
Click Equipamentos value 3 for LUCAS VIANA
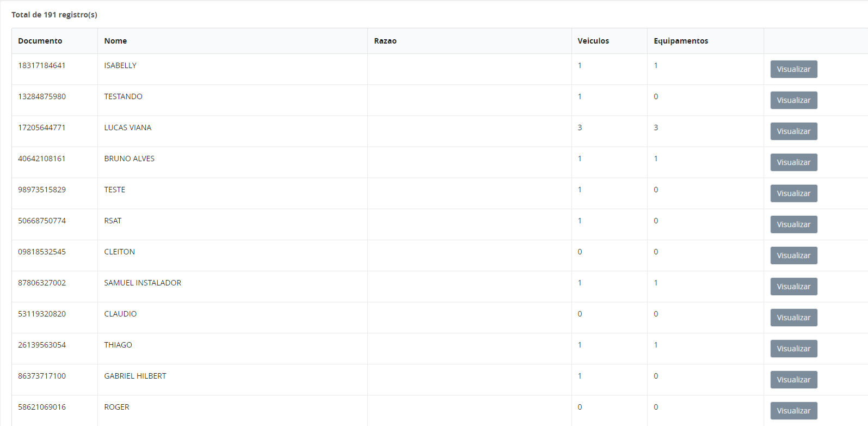coord(656,127)
